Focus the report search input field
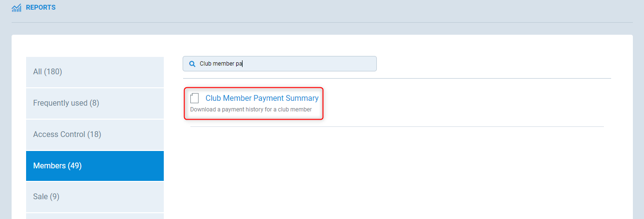 point(290,64)
